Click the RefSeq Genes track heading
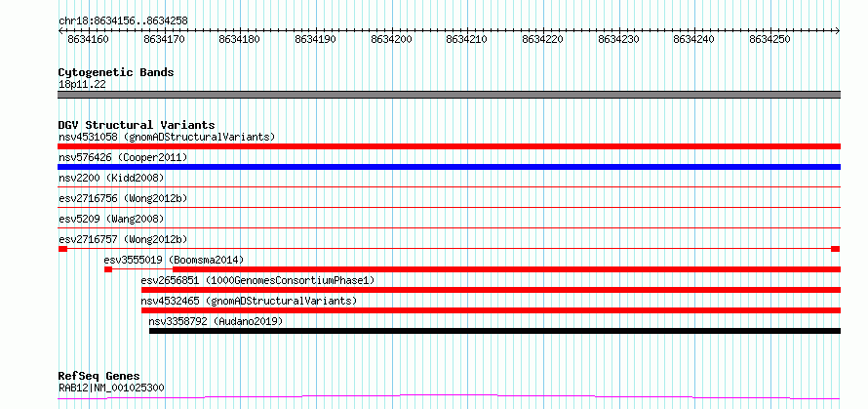This screenshot has height=409, width=868. pyautogui.click(x=99, y=377)
